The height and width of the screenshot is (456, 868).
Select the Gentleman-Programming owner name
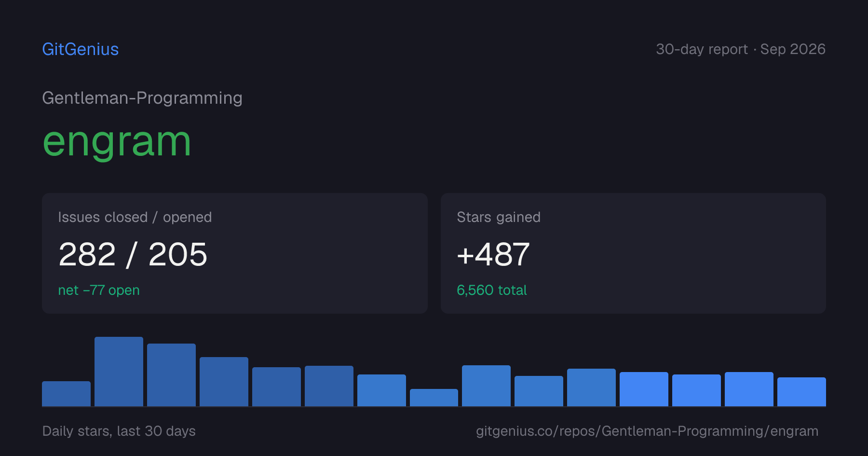[142, 98]
